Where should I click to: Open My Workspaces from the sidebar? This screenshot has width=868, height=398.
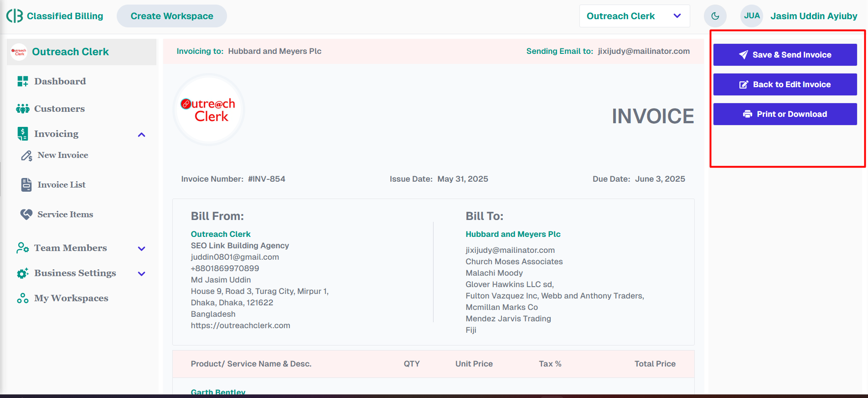(71, 298)
